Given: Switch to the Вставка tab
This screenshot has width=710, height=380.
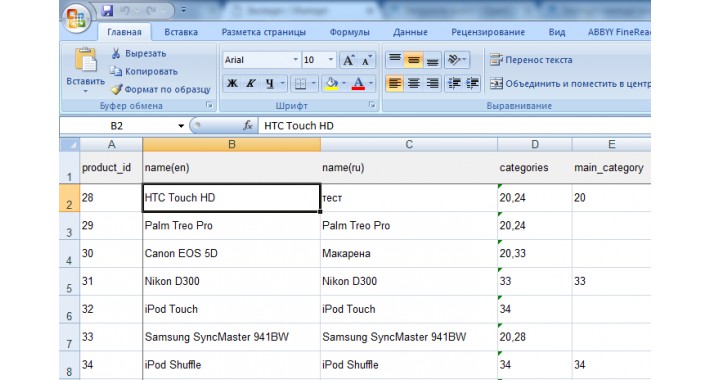Looking at the screenshot, I should click(181, 32).
